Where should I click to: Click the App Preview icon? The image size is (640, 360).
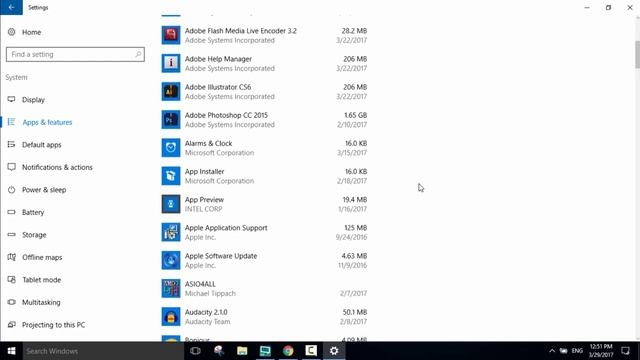171,204
